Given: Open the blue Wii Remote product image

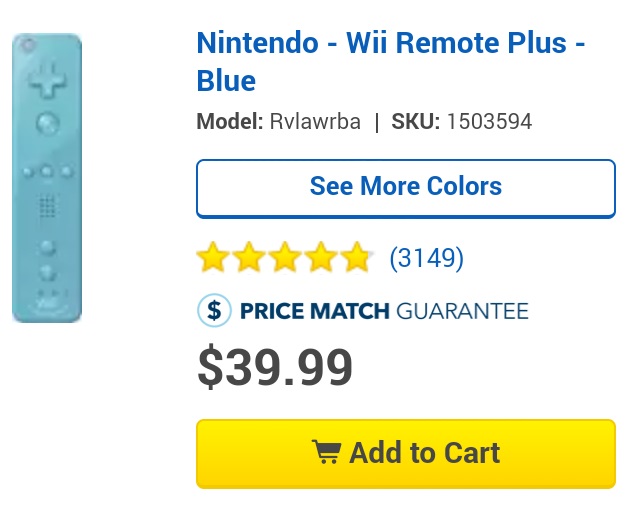Looking at the screenshot, I should (47, 178).
